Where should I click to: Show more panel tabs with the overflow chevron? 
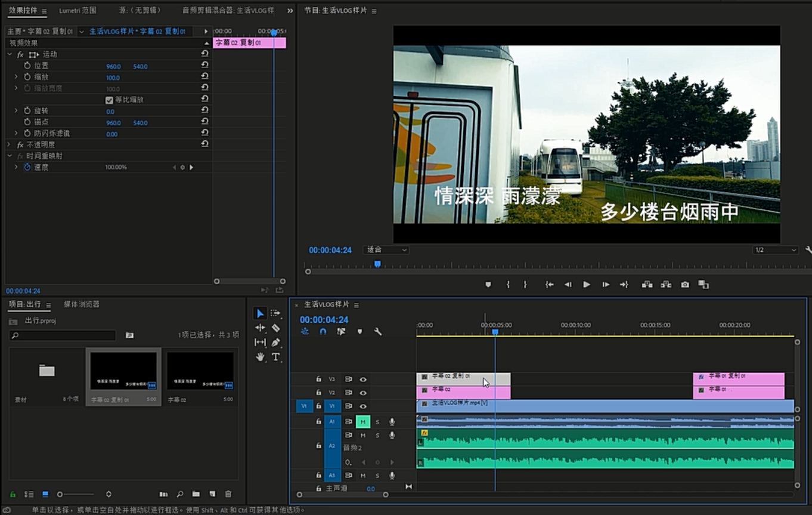[x=290, y=11]
